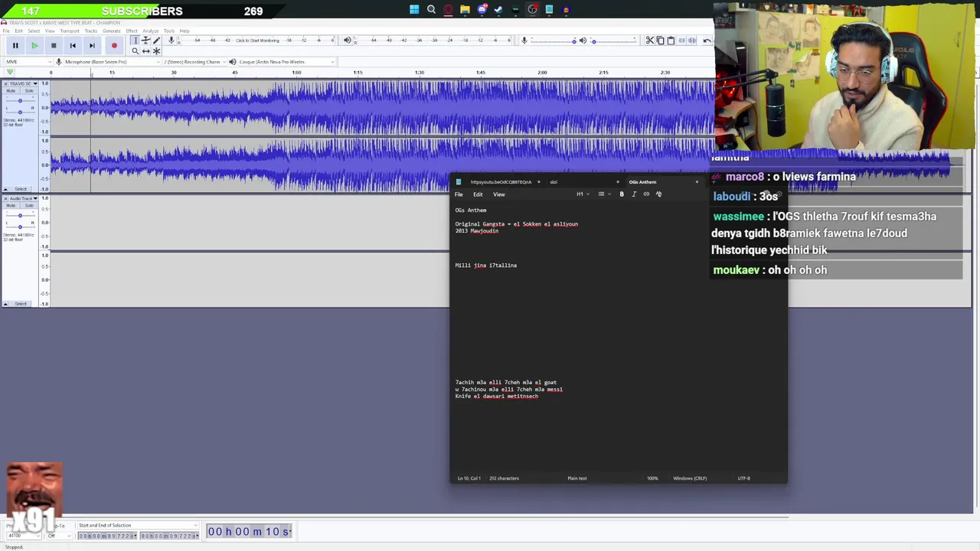Start playback with the green Play button
980x551 pixels.
click(x=34, y=46)
